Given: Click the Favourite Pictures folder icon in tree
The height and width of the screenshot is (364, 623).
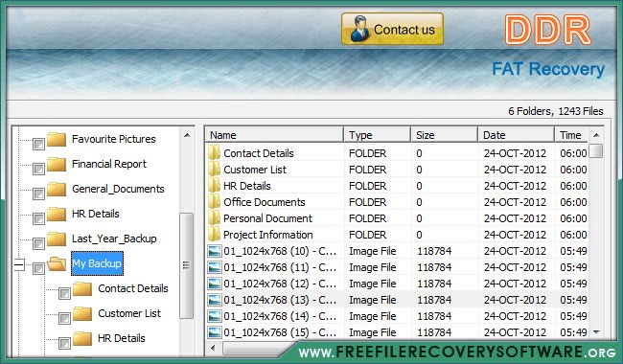Looking at the screenshot, I should pos(57,139).
